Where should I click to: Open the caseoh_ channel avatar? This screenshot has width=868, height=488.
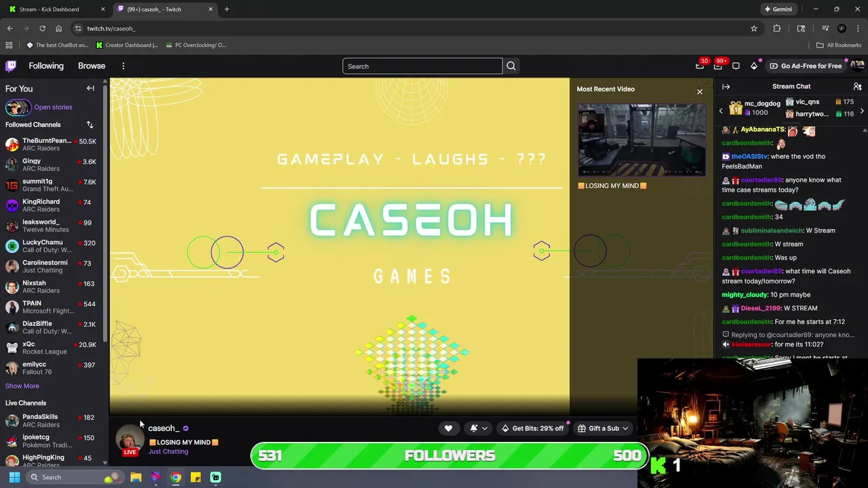point(129,439)
